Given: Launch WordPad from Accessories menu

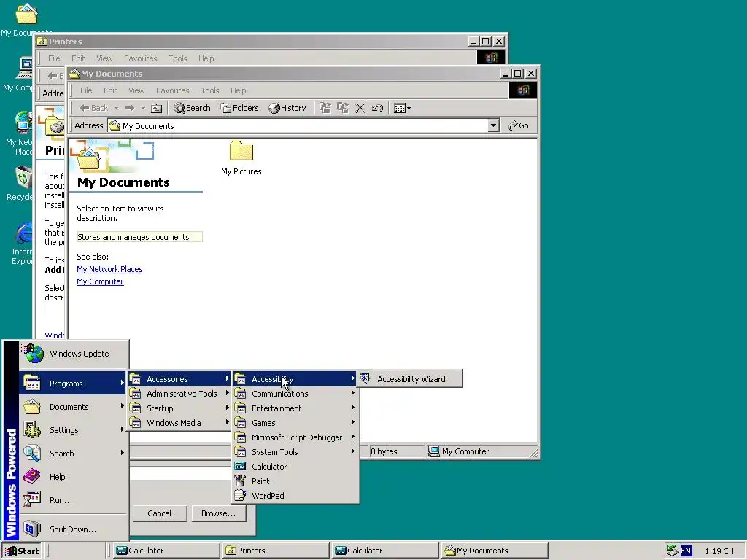Looking at the screenshot, I should point(295,496).
